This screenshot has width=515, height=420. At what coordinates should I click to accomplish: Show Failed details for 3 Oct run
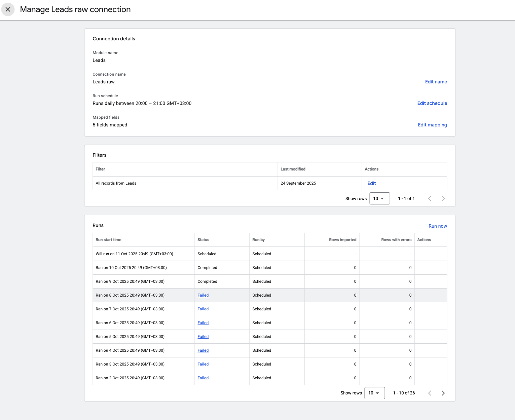click(x=203, y=364)
